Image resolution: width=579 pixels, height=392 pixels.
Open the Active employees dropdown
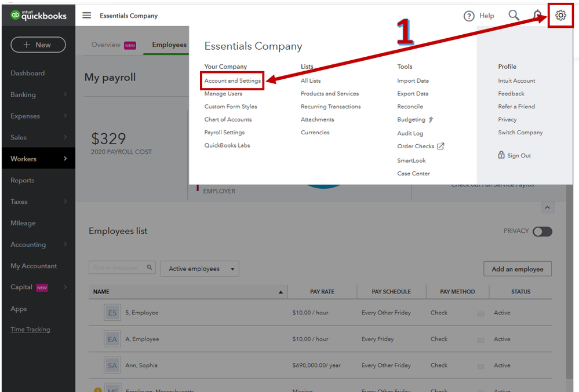[199, 269]
